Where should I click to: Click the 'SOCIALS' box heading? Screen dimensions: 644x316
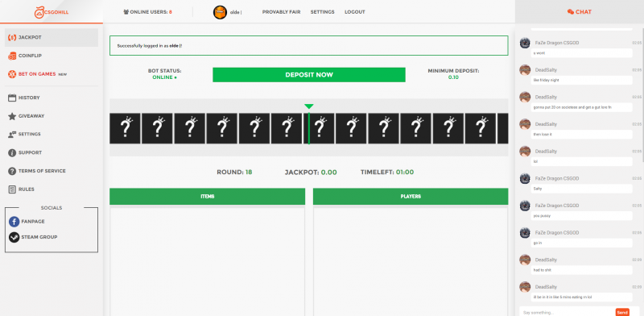pyautogui.click(x=52, y=208)
